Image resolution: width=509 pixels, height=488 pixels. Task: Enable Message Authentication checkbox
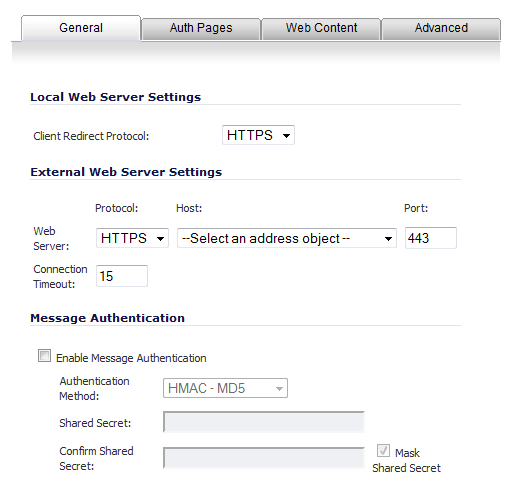click(44, 356)
